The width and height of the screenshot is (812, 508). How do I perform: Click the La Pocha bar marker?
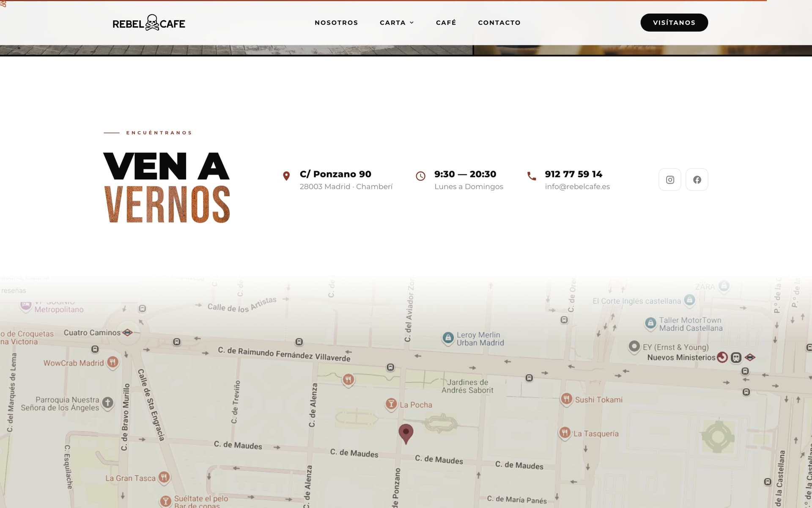click(391, 404)
